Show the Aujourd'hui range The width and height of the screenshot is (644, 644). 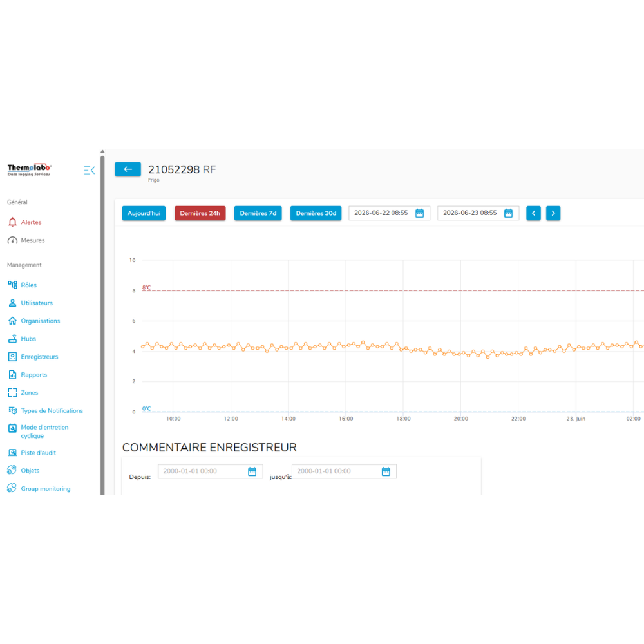pos(144,213)
